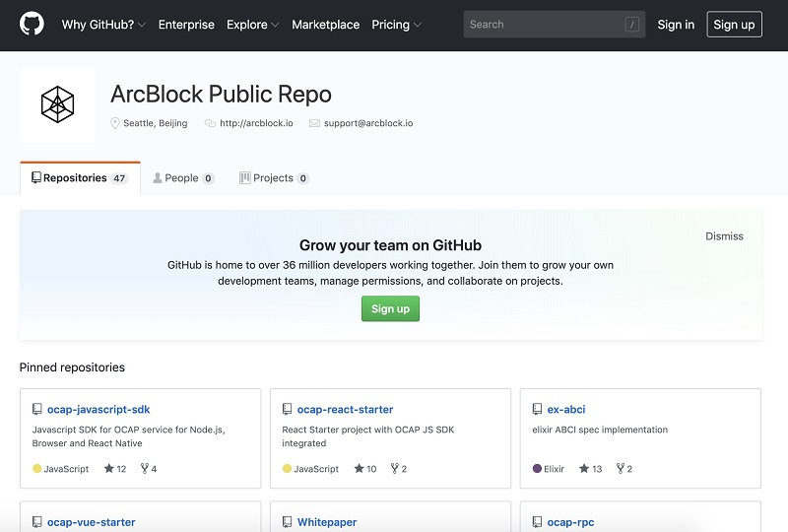Open the Enterprise menu item
The height and width of the screenshot is (532, 788).
(x=186, y=25)
